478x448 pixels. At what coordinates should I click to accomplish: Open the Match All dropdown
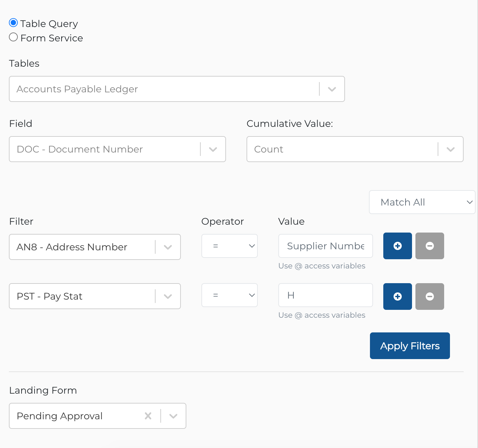[422, 202]
